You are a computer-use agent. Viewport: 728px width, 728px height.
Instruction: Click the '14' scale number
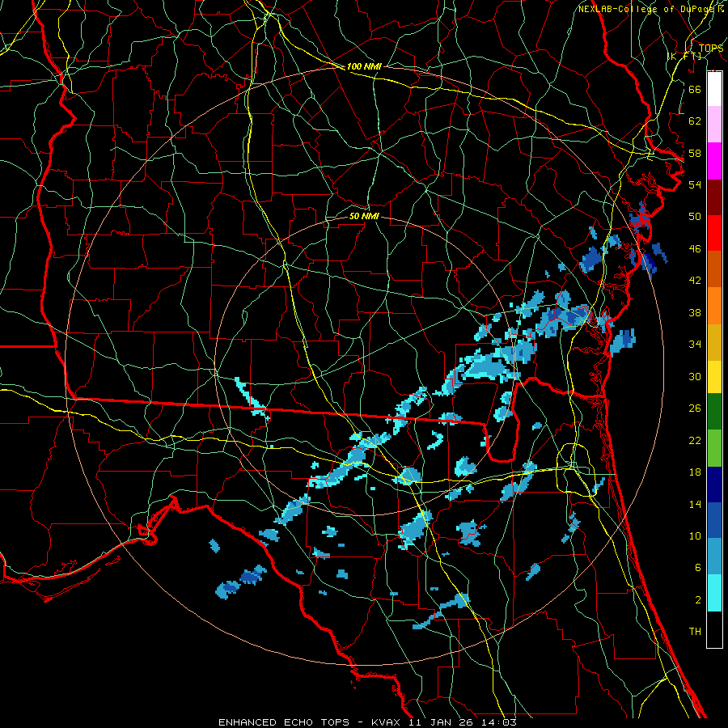tap(695, 504)
